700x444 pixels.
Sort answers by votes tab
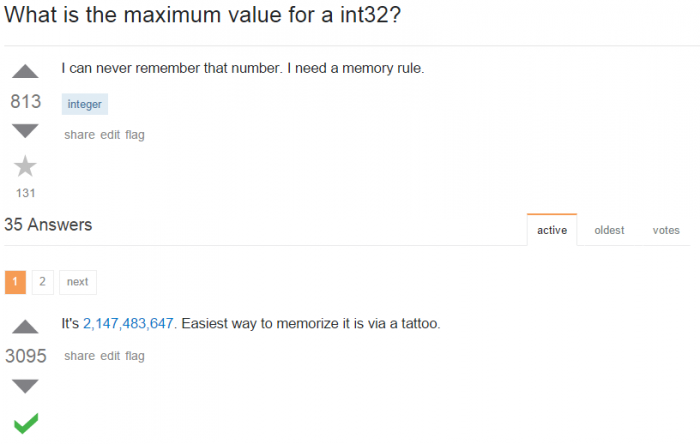(666, 230)
